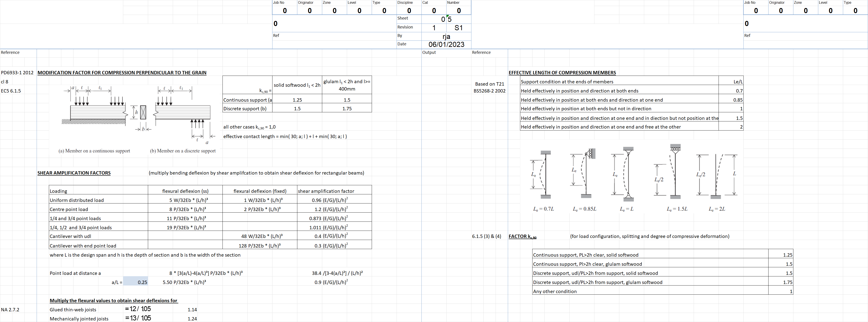
Task: Click the 'Point load at distance a' label
Action: pyautogui.click(x=75, y=273)
